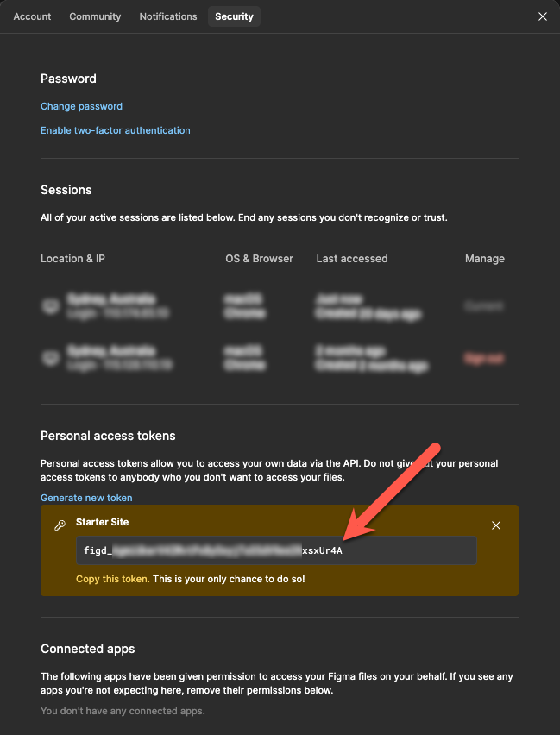560x735 pixels.
Task: Click the Last accessed column header
Action: 351,258
